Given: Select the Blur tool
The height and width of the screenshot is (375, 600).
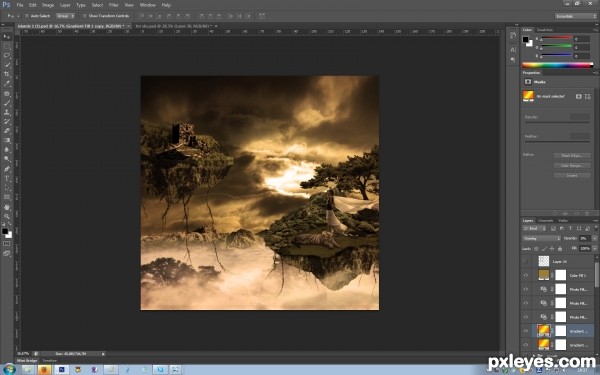Looking at the screenshot, I should click(x=7, y=150).
